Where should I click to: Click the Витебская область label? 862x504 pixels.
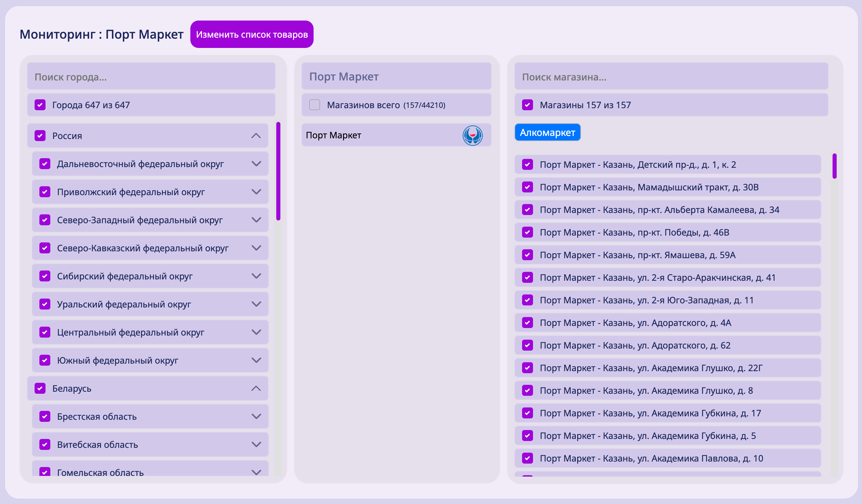point(98,445)
